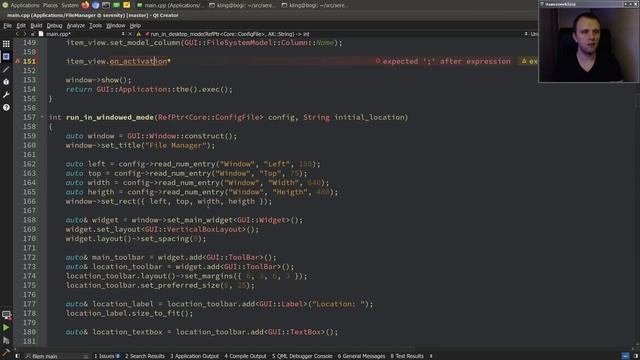The width and height of the screenshot is (640, 360).
Task: Show the Search Results pane
Action: tap(144, 356)
